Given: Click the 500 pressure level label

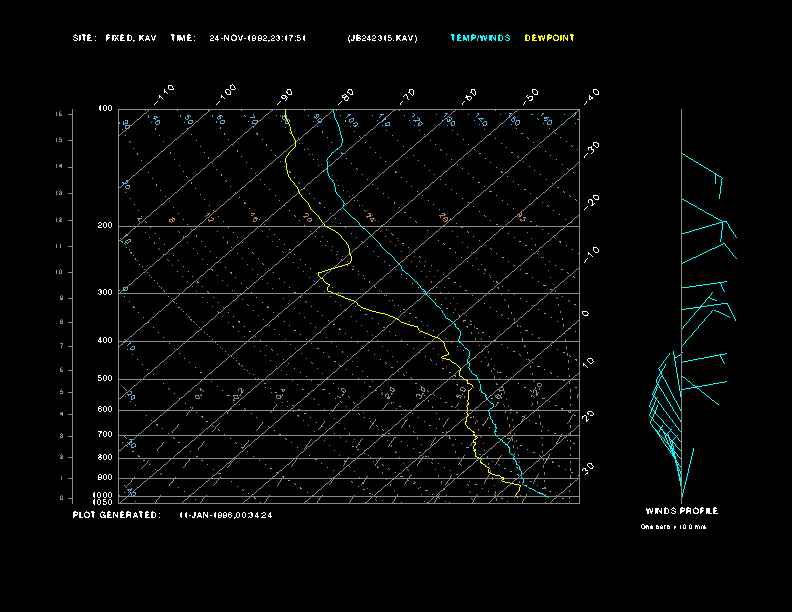Looking at the screenshot, I should 105,379.
